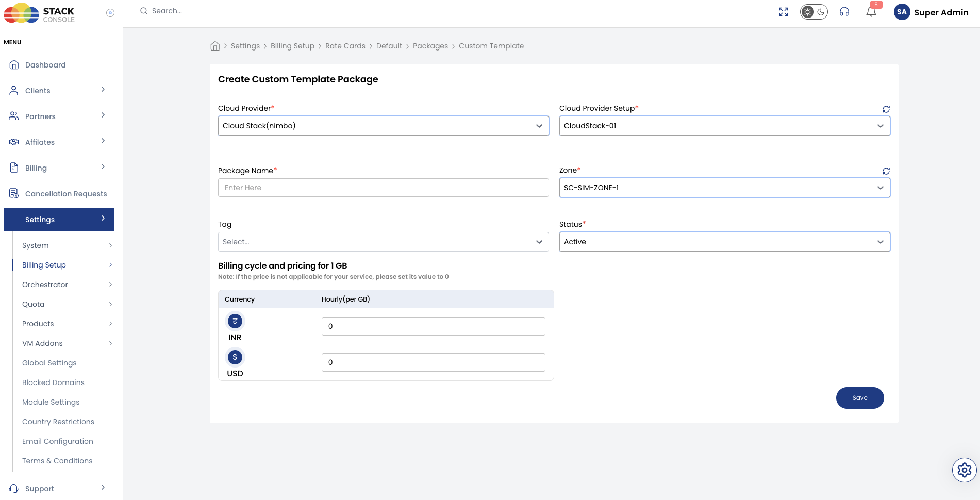Viewport: 980px width, 500px height.
Task: Open Email Configuration menu item
Action: (58, 441)
